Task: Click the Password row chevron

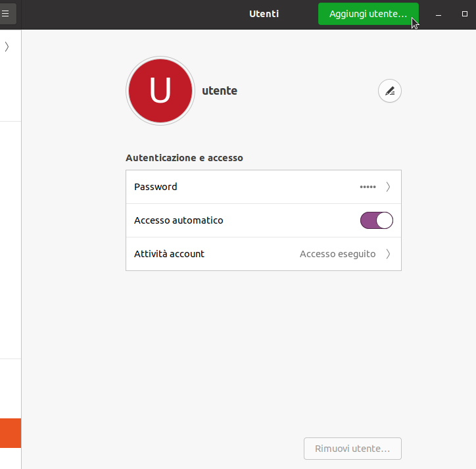Action: pos(388,187)
